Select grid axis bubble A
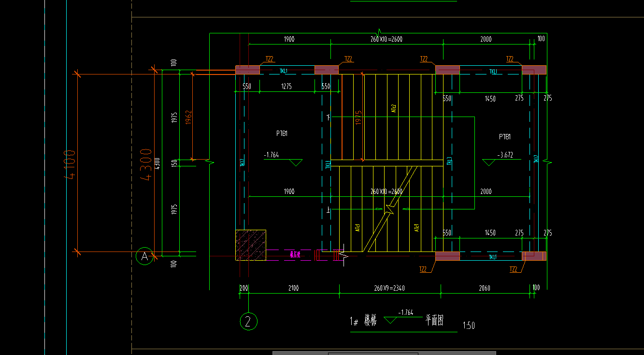 (x=144, y=257)
